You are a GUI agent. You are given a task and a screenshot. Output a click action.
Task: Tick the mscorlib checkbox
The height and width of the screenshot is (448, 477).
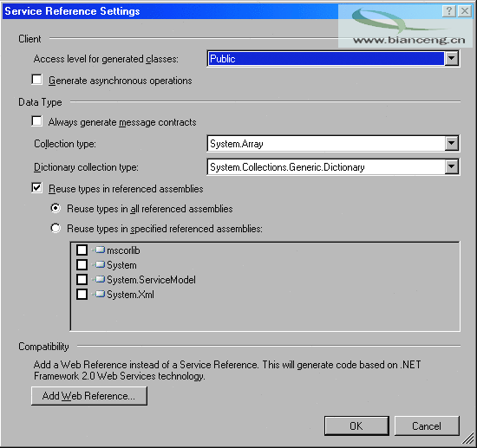[82, 250]
